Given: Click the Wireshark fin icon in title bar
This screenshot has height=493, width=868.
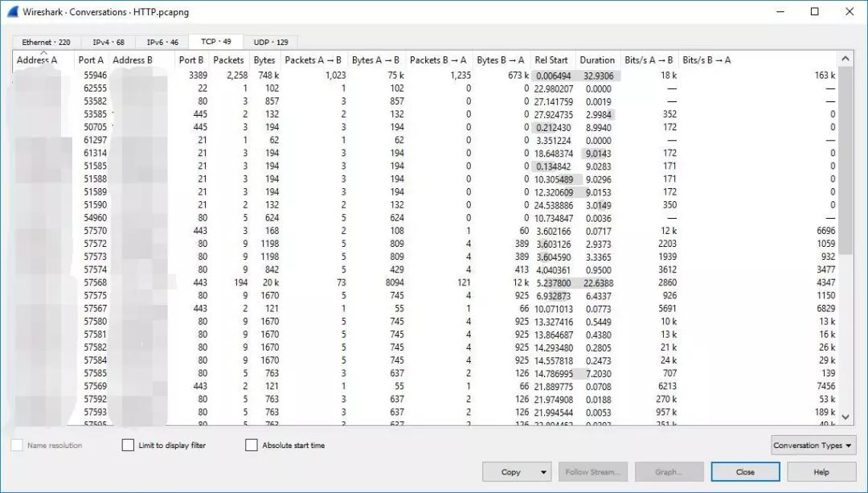Looking at the screenshot, I should (x=13, y=11).
